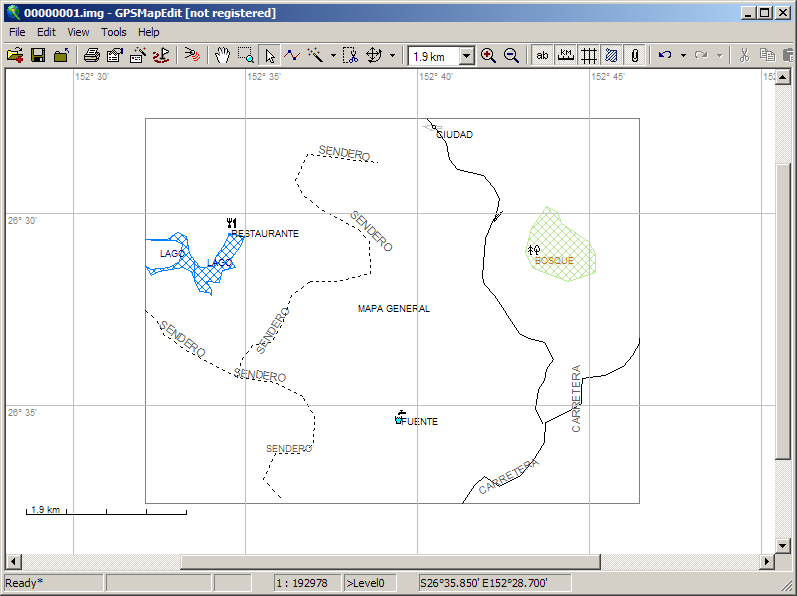Open the Tools menu

[114, 32]
